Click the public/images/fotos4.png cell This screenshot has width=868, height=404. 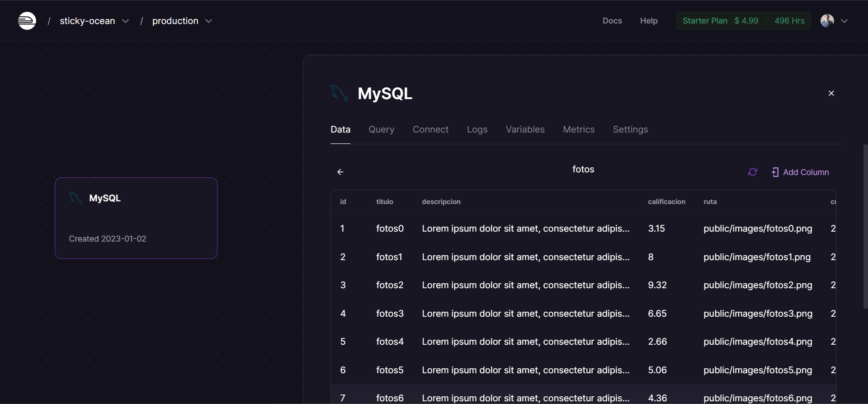[x=758, y=342]
